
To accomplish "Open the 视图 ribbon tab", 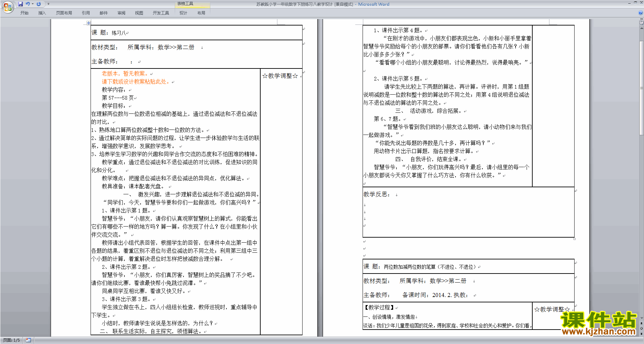I will point(139,13).
